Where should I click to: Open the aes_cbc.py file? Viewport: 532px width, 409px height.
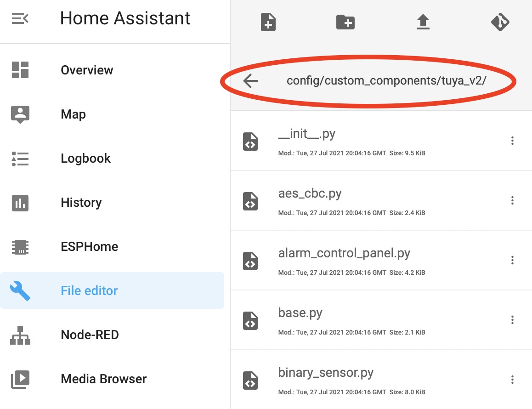coord(381,201)
